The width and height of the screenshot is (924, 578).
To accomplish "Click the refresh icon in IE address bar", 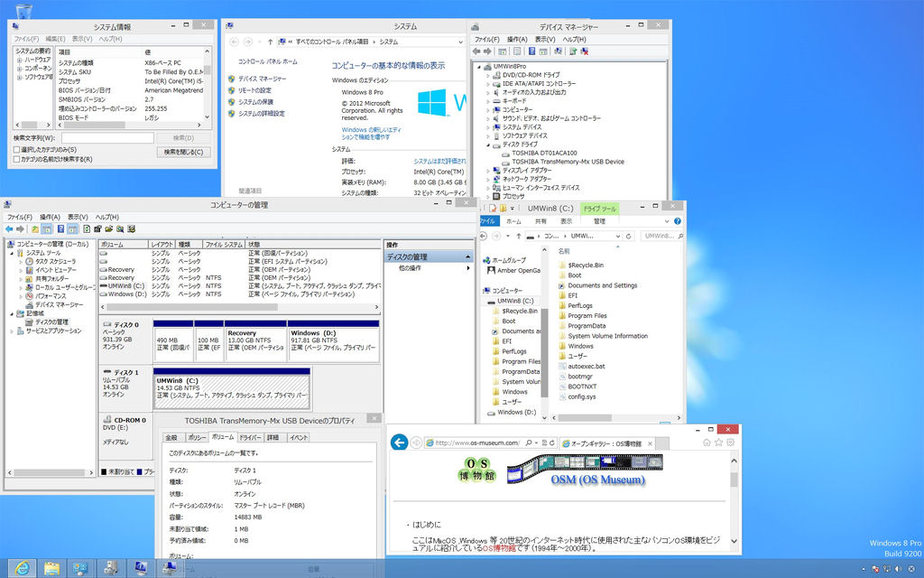I will pyautogui.click(x=551, y=443).
